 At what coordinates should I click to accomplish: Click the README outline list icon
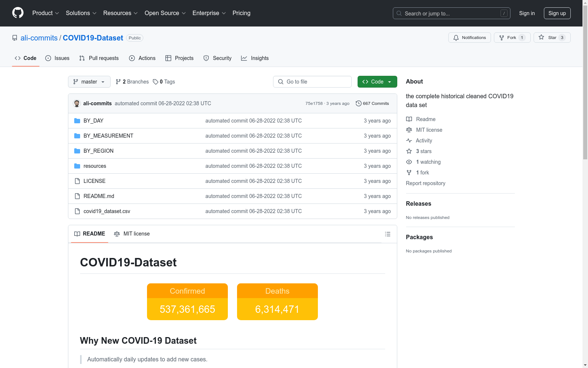(x=387, y=234)
